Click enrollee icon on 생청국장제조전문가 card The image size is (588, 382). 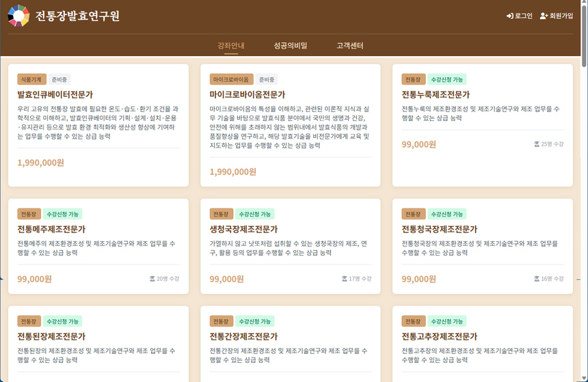click(x=344, y=279)
